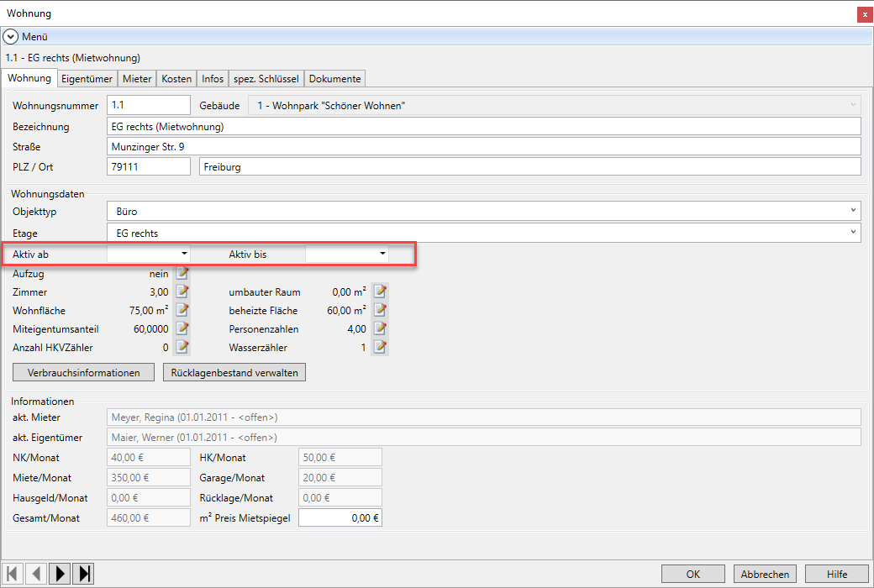Go to the next record arrow
The height and width of the screenshot is (588, 874).
(60, 574)
